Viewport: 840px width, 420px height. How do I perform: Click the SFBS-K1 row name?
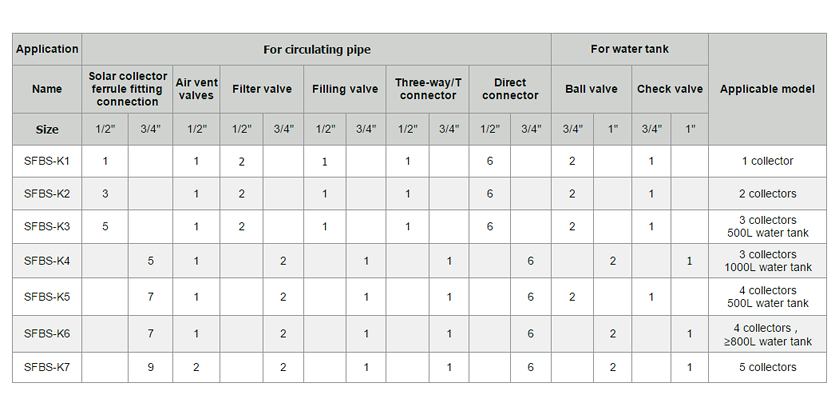coord(47,161)
